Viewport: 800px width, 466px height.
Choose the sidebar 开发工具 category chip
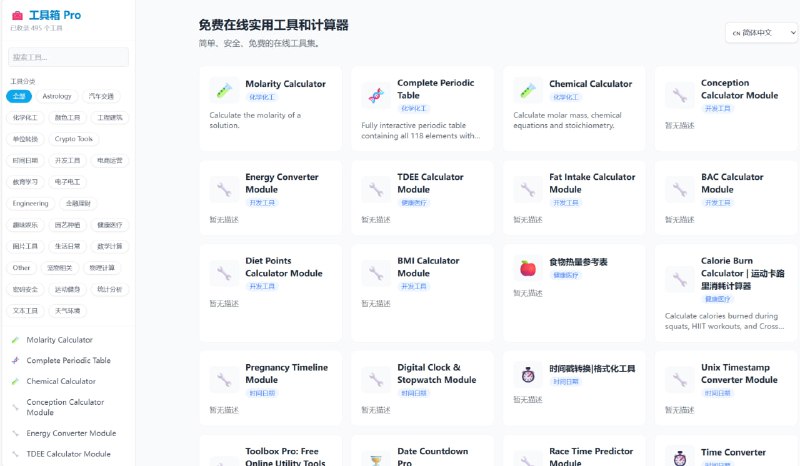point(67,160)
